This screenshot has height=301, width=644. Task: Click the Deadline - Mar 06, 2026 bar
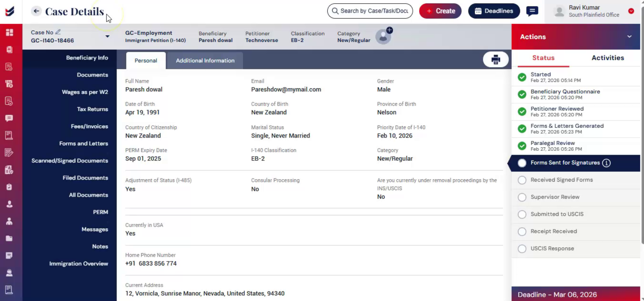(x=576, y=294)
